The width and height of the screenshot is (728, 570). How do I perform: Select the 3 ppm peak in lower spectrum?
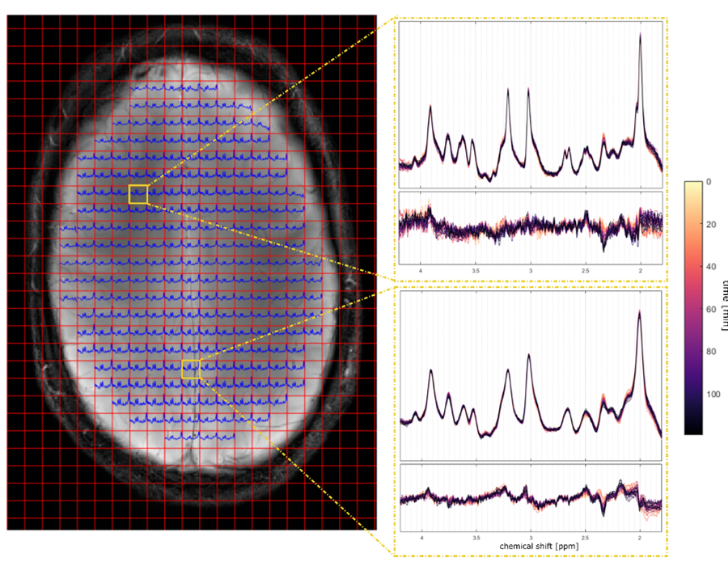tap(529, 357)
